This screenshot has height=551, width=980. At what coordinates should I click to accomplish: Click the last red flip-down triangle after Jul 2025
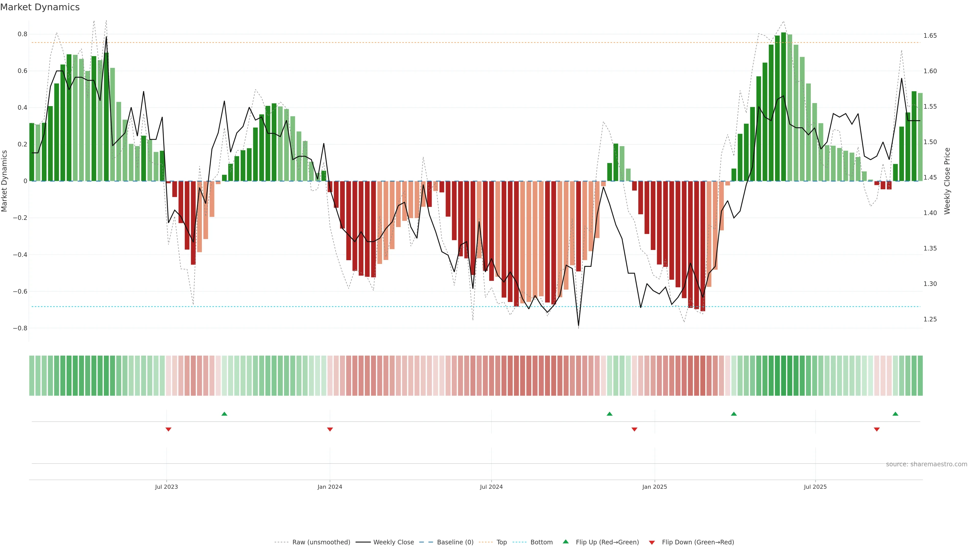877,429
